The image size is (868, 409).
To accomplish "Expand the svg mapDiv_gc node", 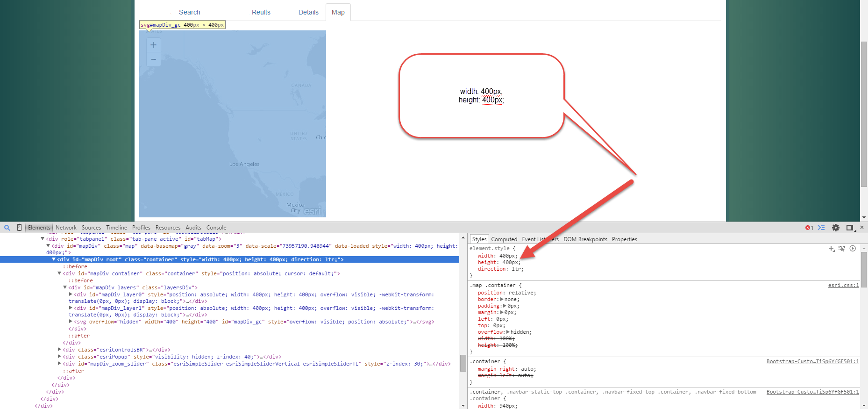I will coord(71,322).
